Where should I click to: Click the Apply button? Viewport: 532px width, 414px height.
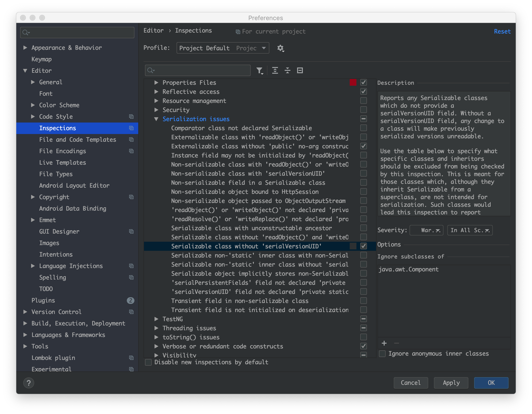(451, 383)
